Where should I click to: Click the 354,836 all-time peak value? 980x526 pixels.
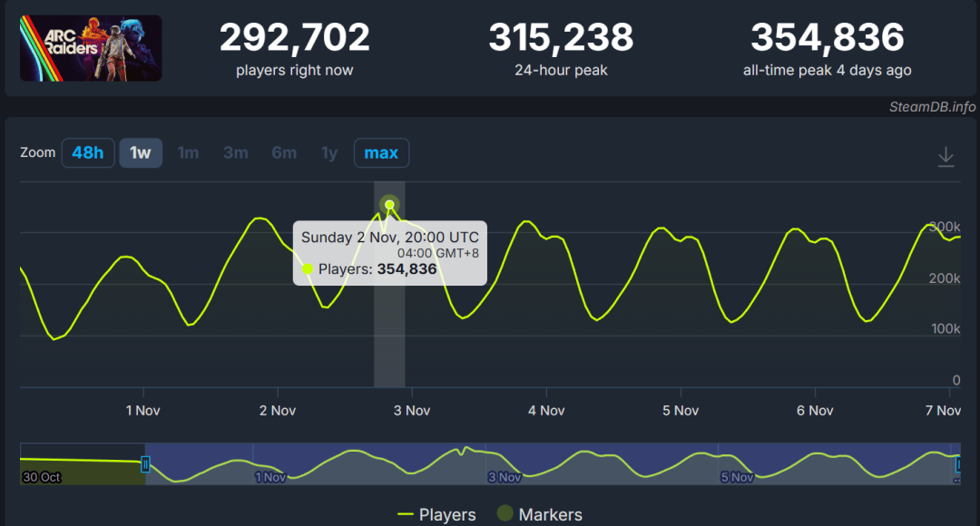pyautogui.click(x=827, y=37)
